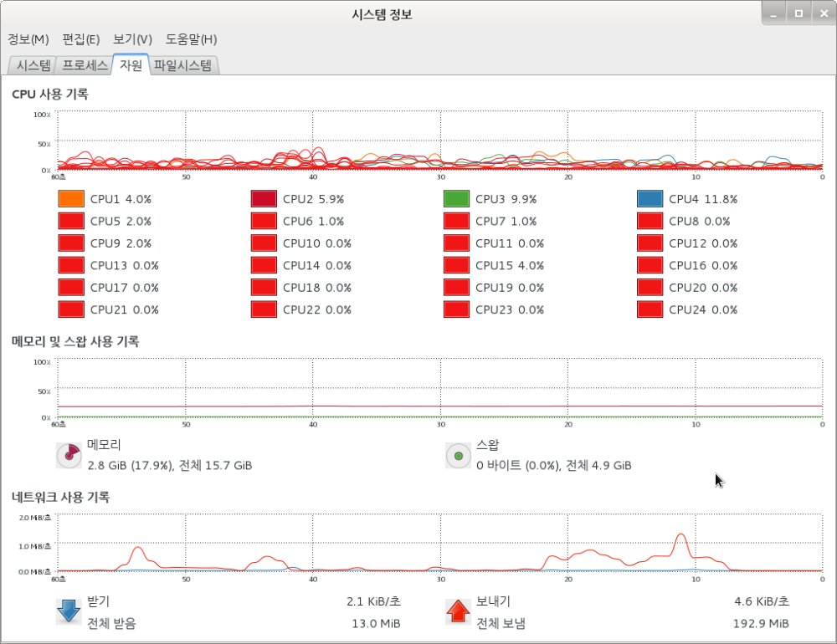Switch to the 시스템 tab

[x=33, y=65]
